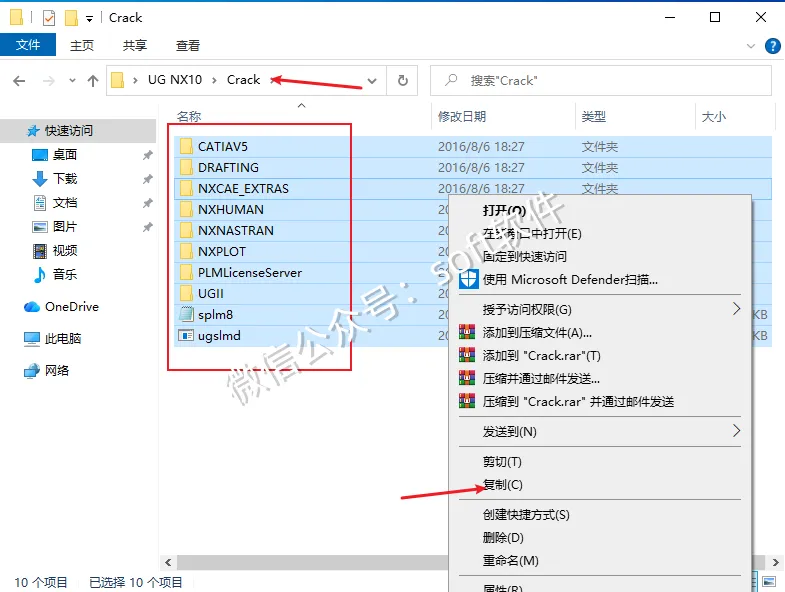Switch to the Share (共享) tab
Screen dimensions: 785x592
tap(135, 46)
